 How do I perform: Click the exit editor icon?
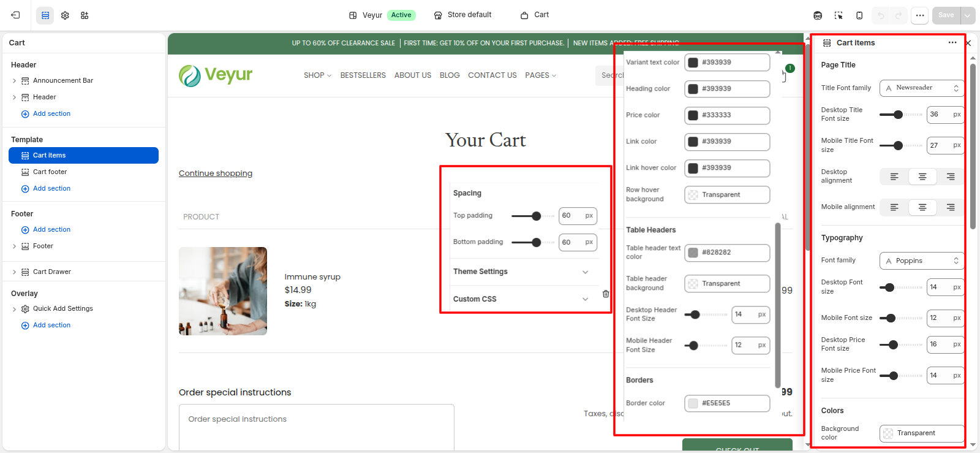pyautogui.click(x=15, y=15)
